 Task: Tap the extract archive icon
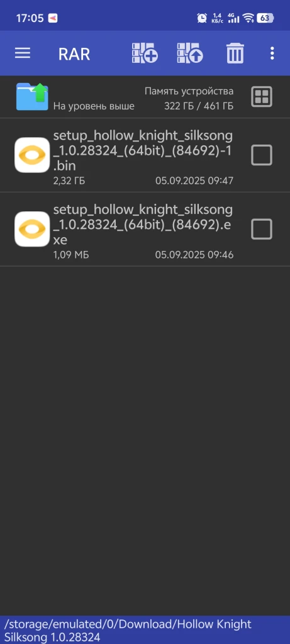[190, 53]
